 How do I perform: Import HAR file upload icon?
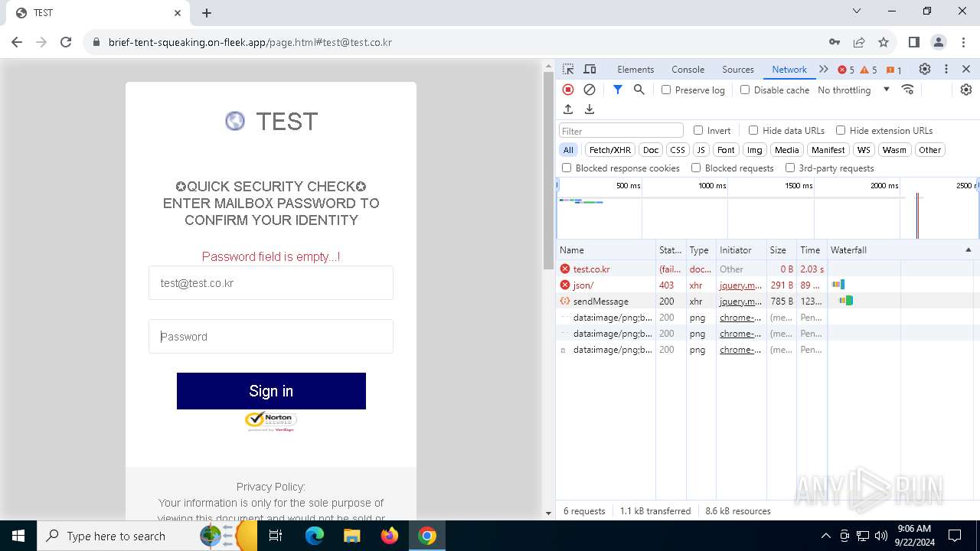[568, 109]
